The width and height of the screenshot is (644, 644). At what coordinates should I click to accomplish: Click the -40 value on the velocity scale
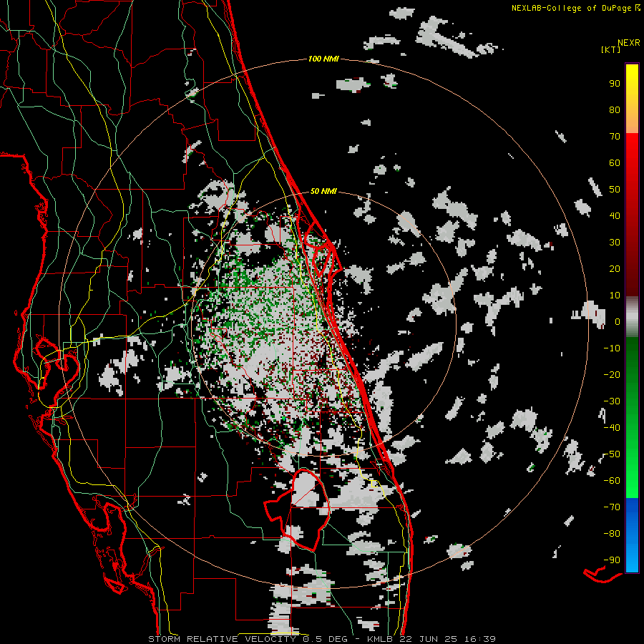(612, 428)
